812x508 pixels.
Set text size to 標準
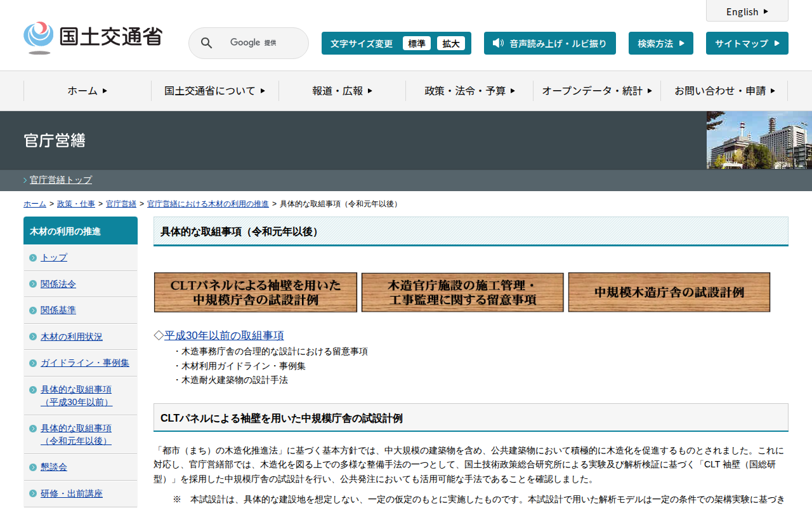(416, 43)
